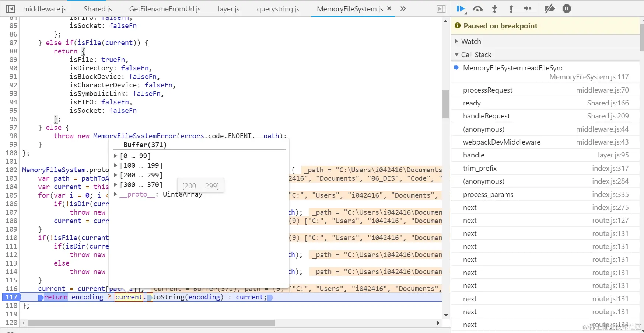
Task: Click 'isCharacterDevice' on line 92
Action: (103, 85)
